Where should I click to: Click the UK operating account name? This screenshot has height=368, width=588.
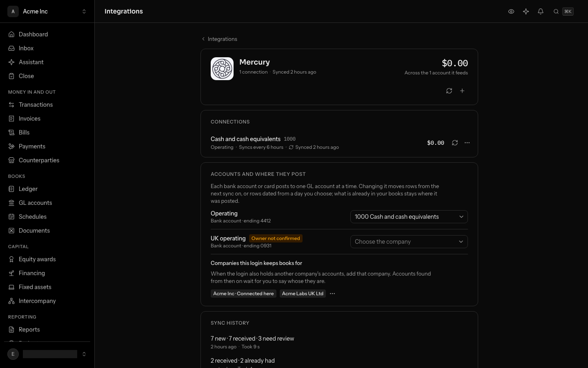[228, 238]
